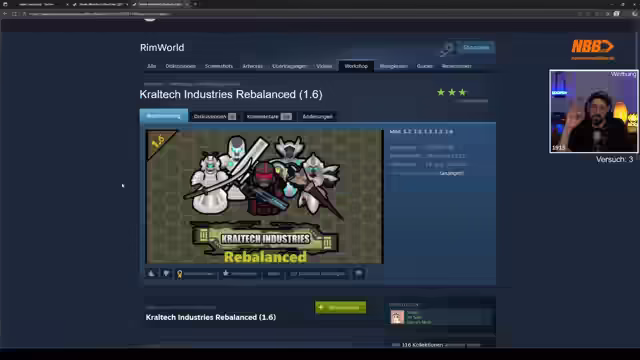Click the Kraltech Industries preview image
This screenshot has height=360, width=640.
pos(264,196)
